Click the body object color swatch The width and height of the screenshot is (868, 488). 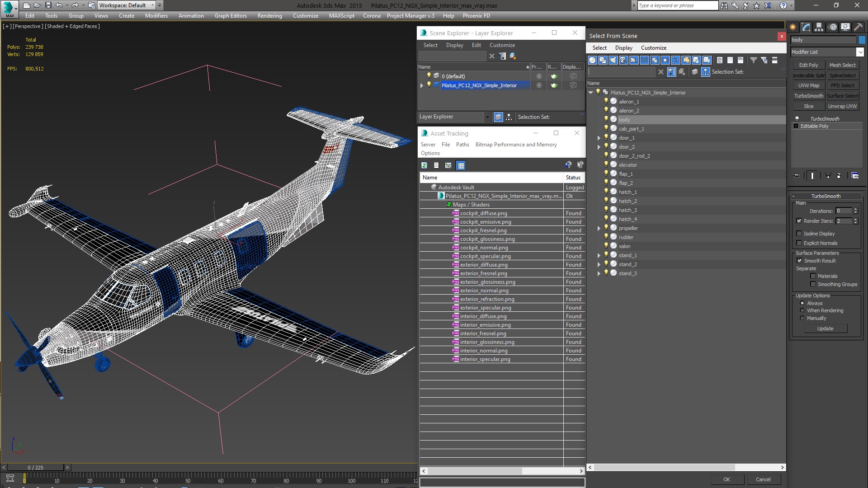tap(862, 40)
